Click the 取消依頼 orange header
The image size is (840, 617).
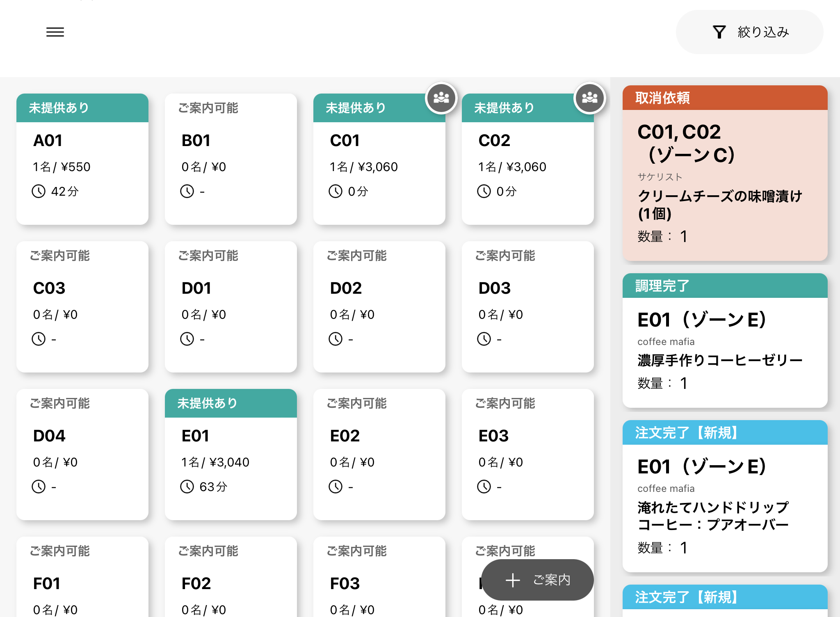click(725, 98)
